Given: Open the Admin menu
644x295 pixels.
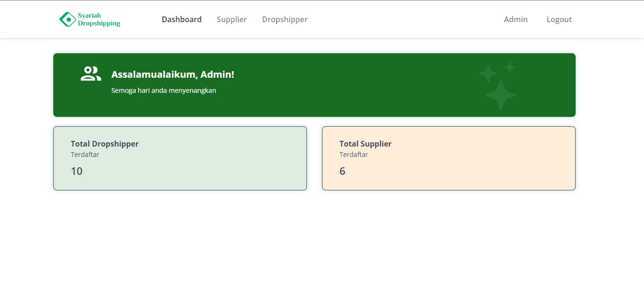Looking at the screenshot, I should [515, 19].
